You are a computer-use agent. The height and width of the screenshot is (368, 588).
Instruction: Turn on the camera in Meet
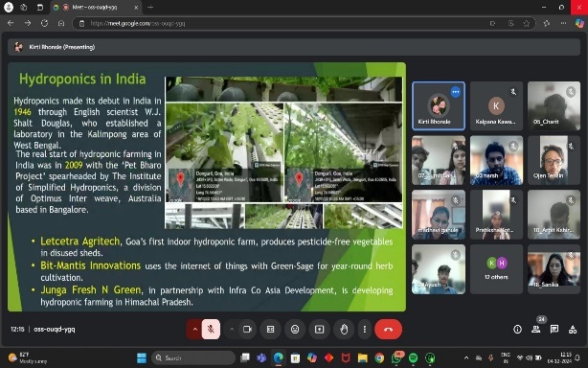(247, 330)
